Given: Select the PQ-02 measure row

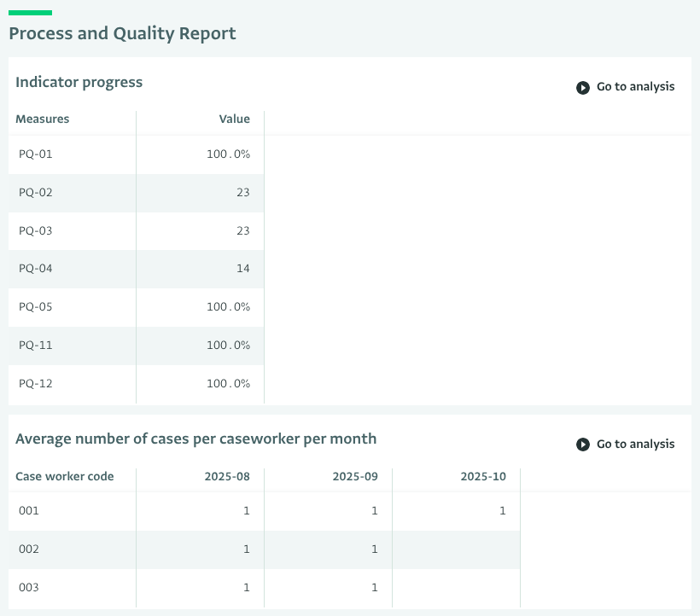Looking at the screenshot, I should (x=36, y=193).
